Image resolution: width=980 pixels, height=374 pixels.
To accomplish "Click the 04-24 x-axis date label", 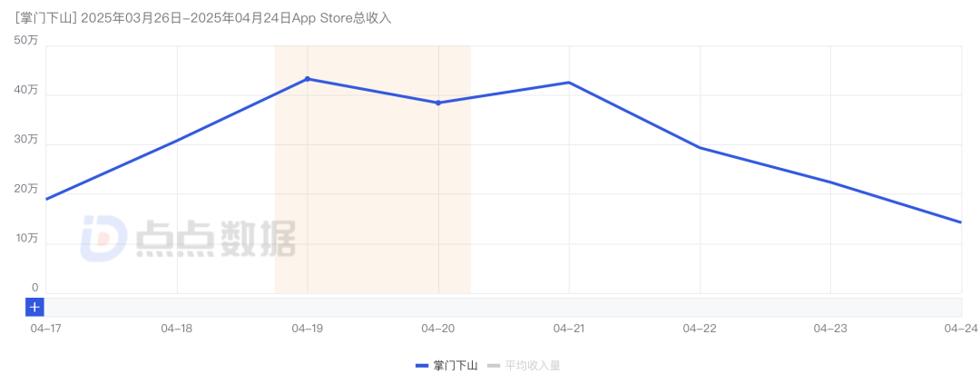I will click(x=960, y=328).
